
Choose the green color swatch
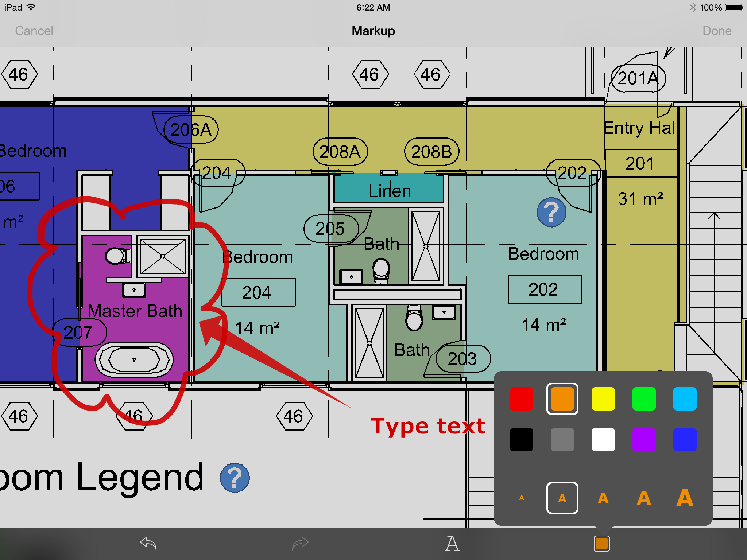644,398
